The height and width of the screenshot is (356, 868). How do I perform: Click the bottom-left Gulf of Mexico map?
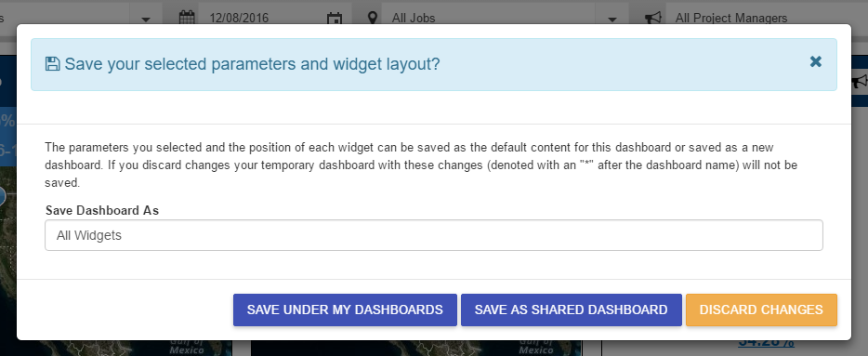(116, 348)
